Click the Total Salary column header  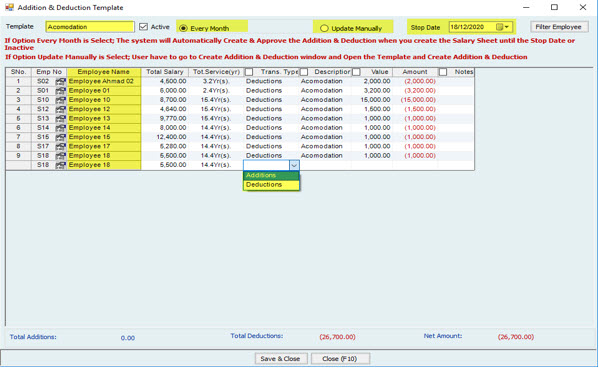pos(165,72)
